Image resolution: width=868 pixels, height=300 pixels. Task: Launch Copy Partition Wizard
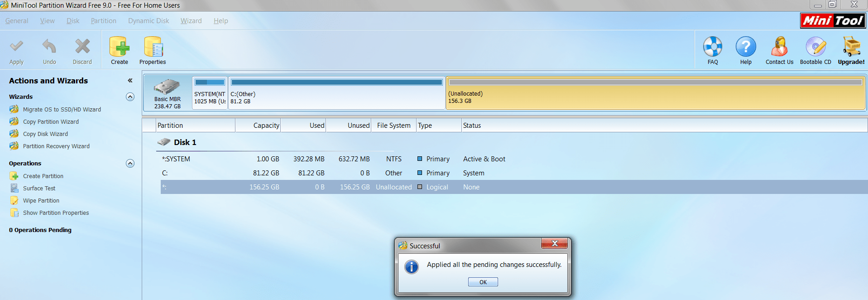(51, 122)
